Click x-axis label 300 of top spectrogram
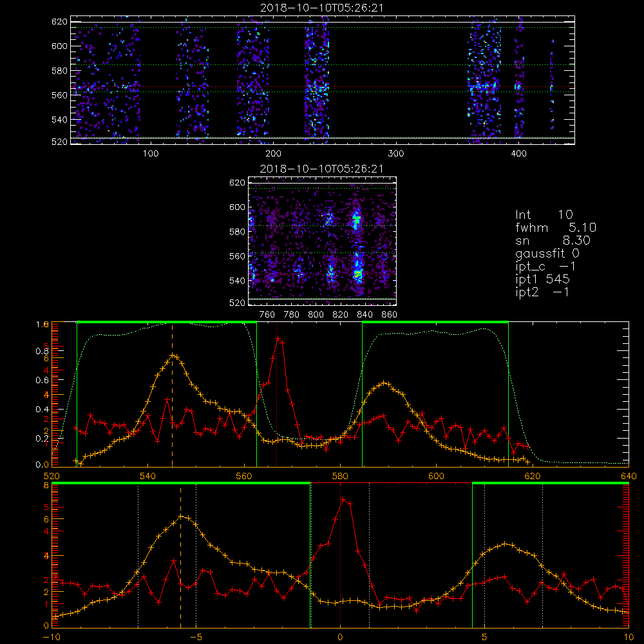This screenshot has height=644, width=644. pos(396,154)
